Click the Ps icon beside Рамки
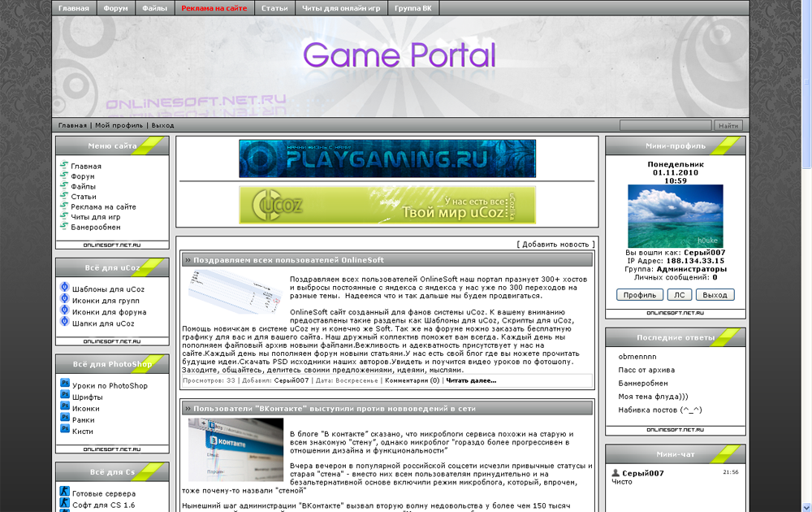 coord(65,417)
